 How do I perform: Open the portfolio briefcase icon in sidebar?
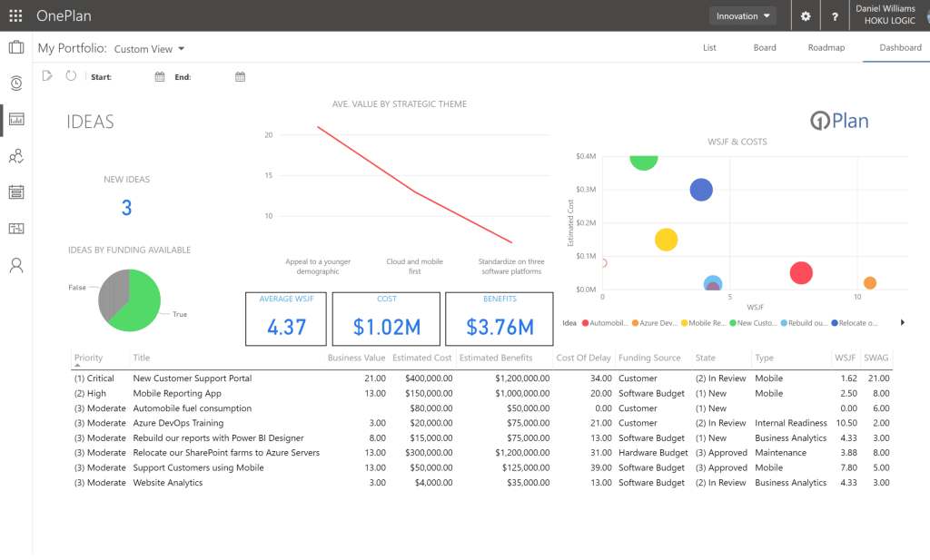coord(16,47)
